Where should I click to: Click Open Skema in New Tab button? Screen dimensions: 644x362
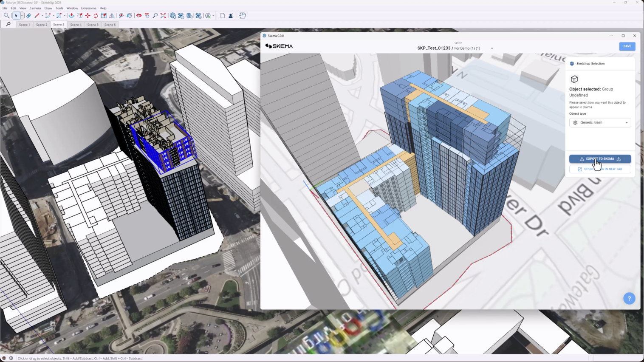point(600,169)
